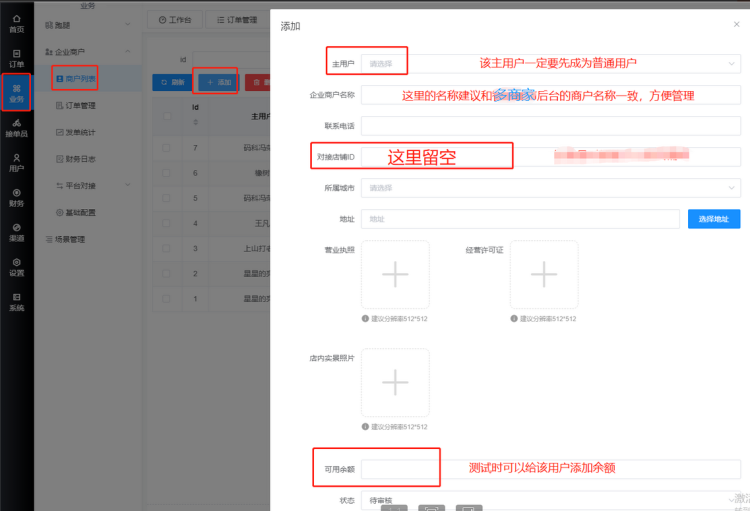
Task: Click the 渠道 channel sidebar icon
Action: 17,233
